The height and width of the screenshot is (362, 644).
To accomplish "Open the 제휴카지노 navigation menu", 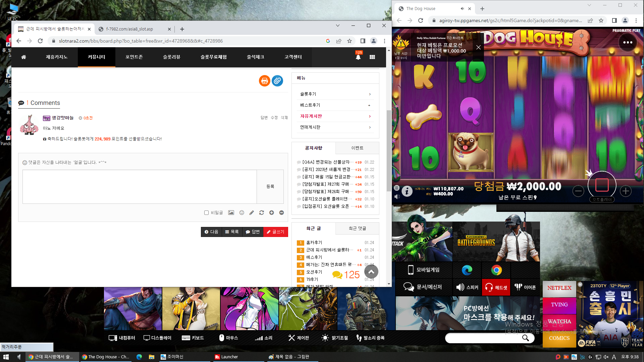I will [57, 57].
